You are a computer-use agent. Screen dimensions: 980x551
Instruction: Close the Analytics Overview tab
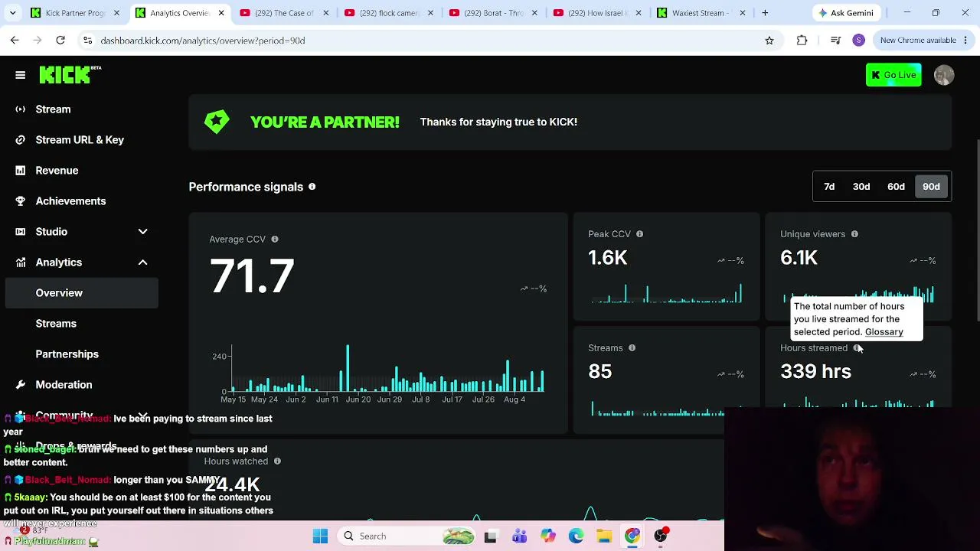point(221,13)
